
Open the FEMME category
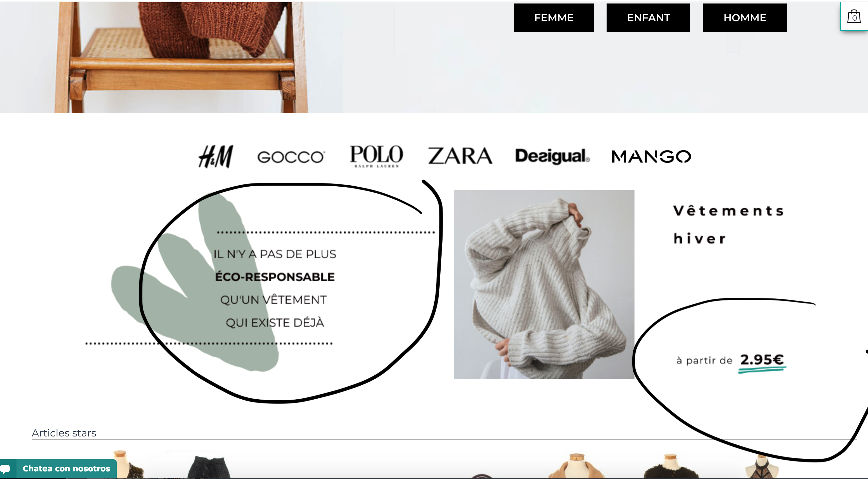pyautogui.click(x=554, y=18)
